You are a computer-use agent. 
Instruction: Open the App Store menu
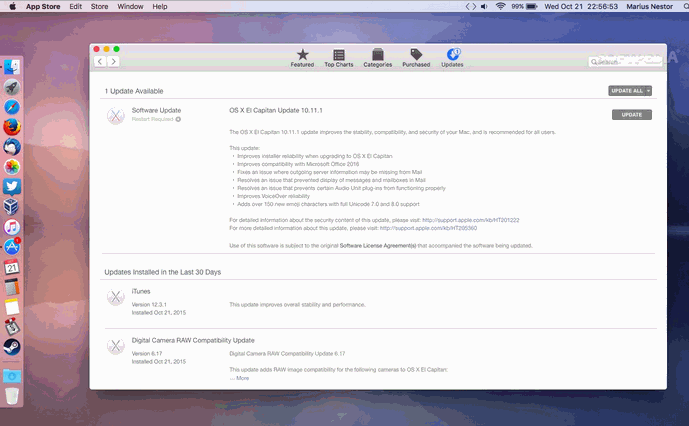[x=43, y=6]
